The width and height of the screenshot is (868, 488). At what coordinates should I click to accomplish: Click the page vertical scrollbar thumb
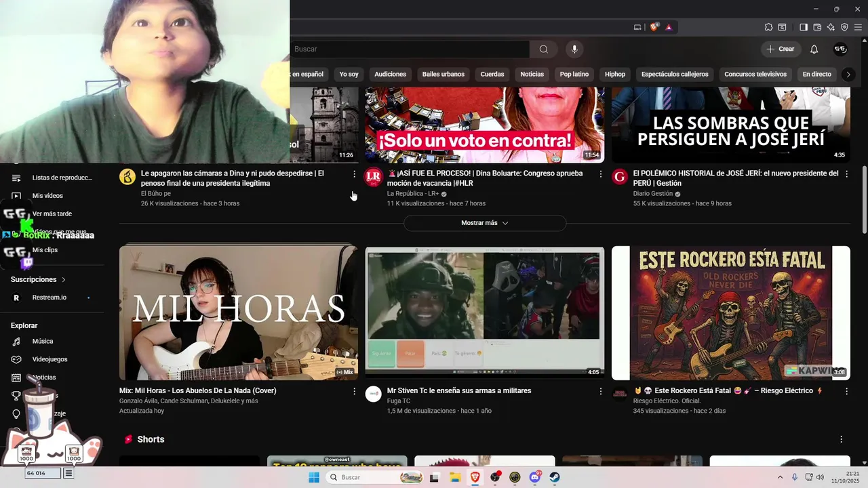click(x=863, y=200)
